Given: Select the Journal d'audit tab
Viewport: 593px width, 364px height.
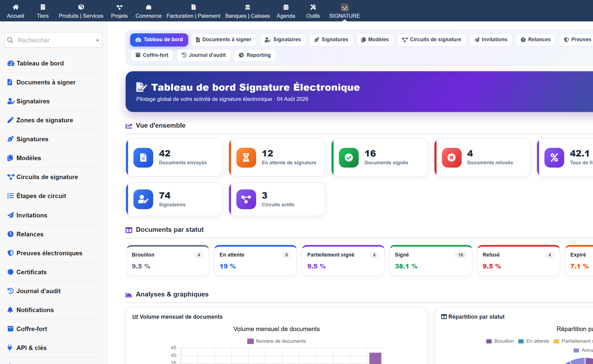Looking at the screenshot, I should (x=204, y=55).
